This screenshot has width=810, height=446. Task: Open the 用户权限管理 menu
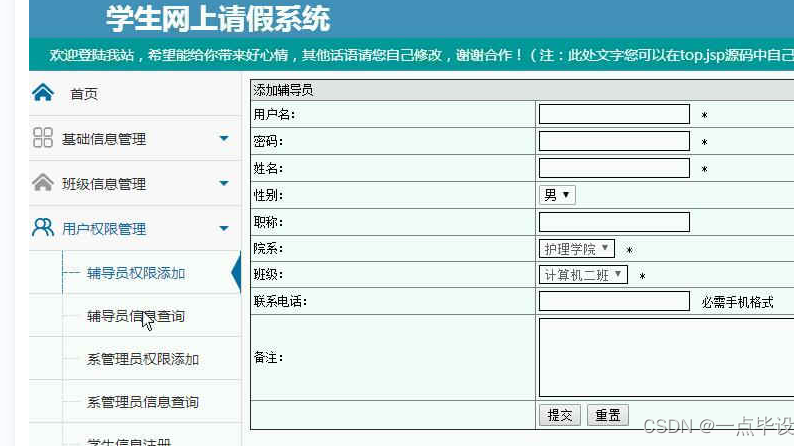(x=104, y=229)
